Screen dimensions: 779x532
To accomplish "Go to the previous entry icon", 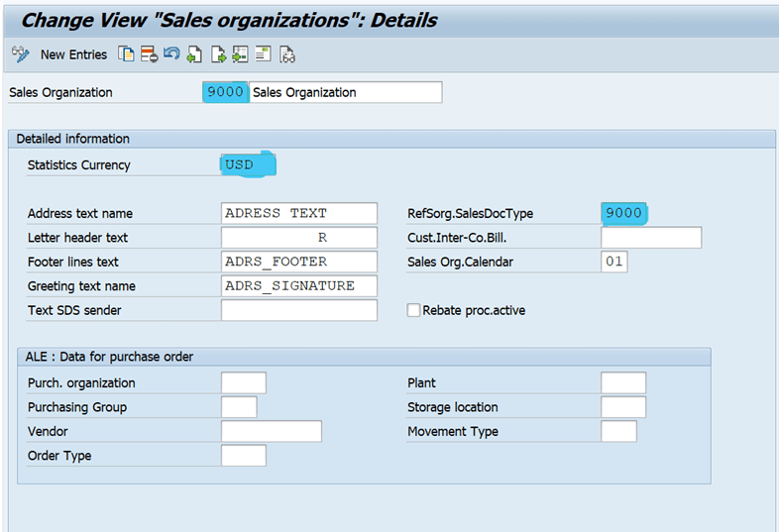I will point(194,54).
